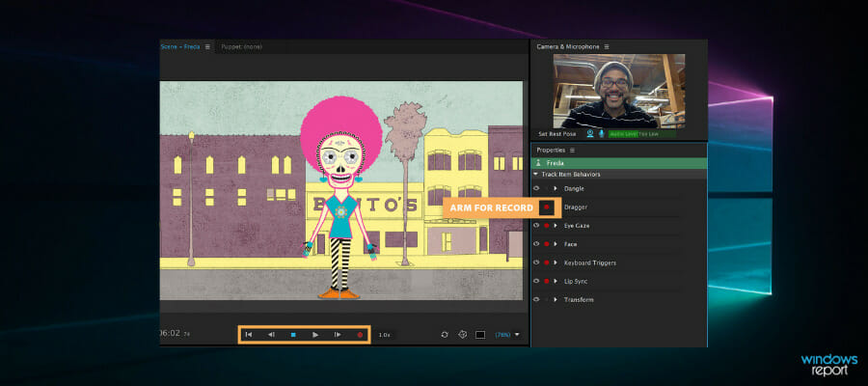Toggle the Transform behavior eye icon
Image resolution: width=868 pixels, height=386 pixels.
click(x=536, y=299)
